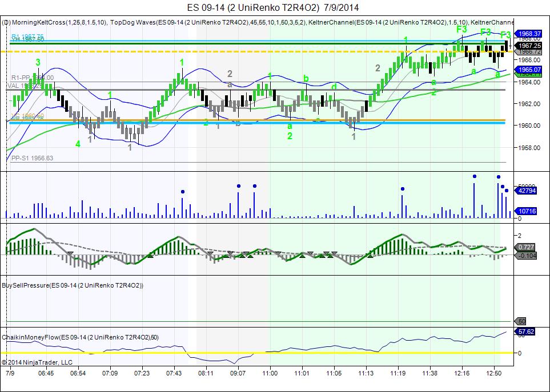Click the 11:01 time axis label
Screen dimensions: 550x392
tap(302, 373)
